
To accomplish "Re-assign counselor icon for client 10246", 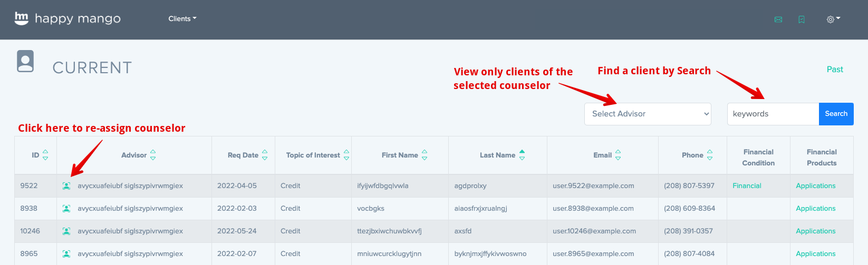I will point(66,231).
